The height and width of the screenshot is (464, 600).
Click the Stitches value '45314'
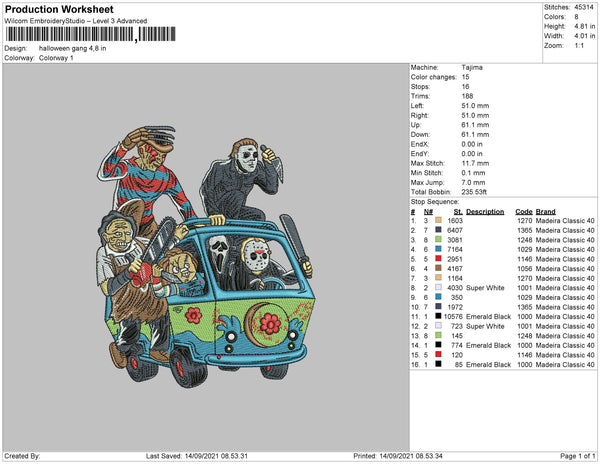point(584,7)
